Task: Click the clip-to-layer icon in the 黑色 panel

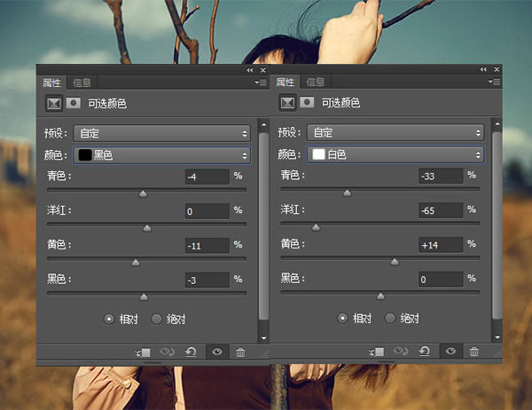Action: 144,352
